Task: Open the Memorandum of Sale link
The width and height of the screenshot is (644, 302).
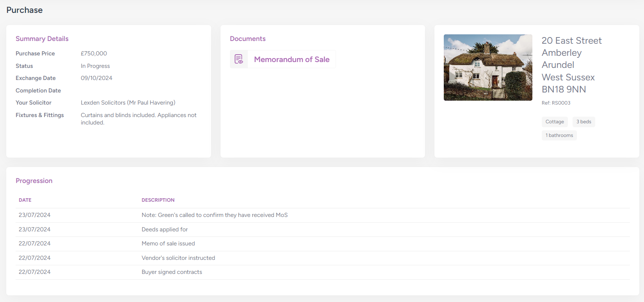Action: point(292,59)
